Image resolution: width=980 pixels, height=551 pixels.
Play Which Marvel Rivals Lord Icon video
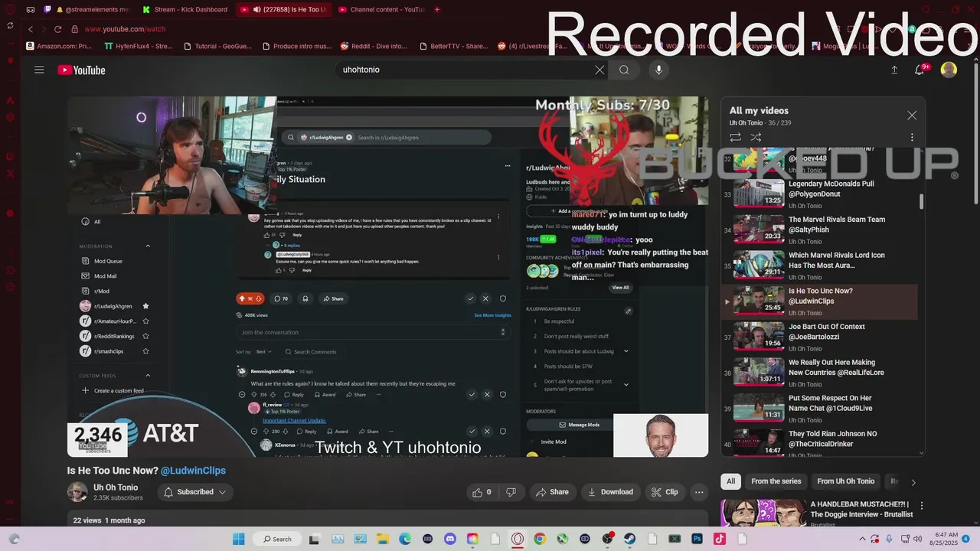[x=819, y=266]
